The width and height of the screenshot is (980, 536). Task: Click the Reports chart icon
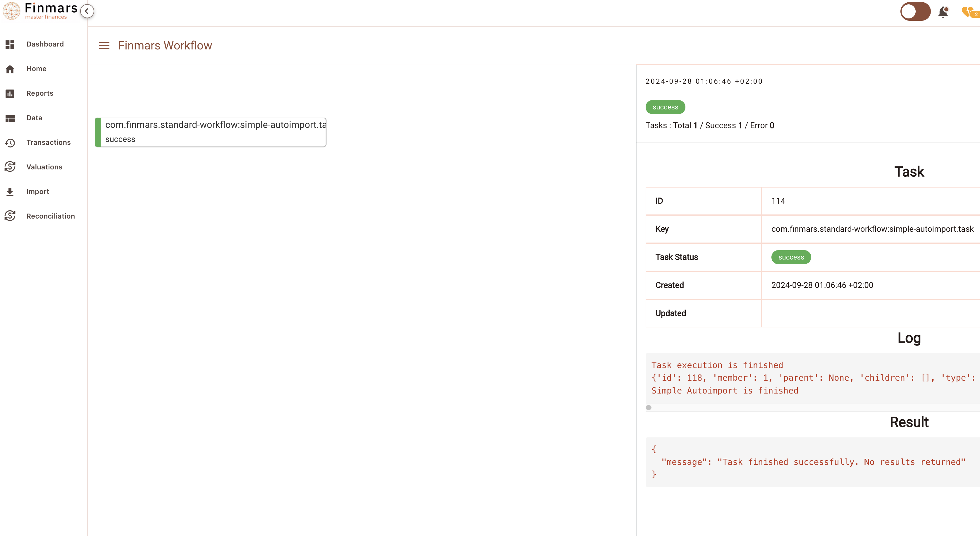[10, 94]
